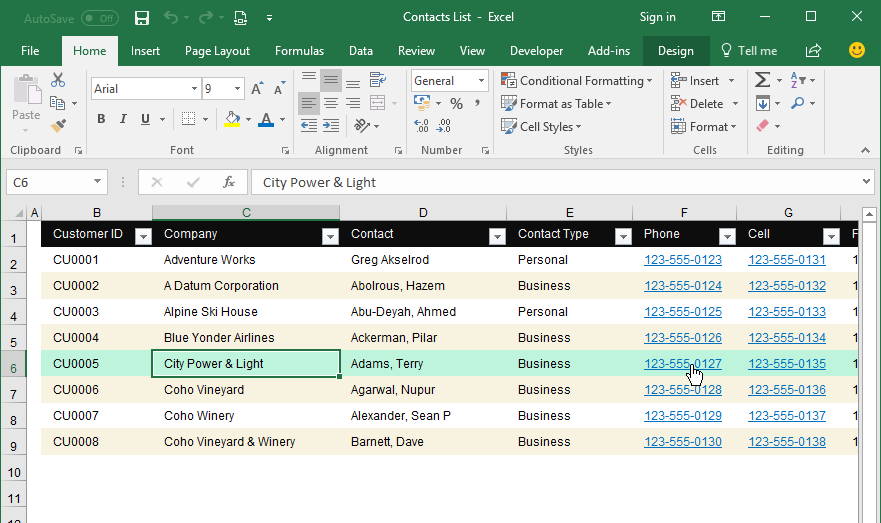Toggle Italic formatting

point(123,119)
